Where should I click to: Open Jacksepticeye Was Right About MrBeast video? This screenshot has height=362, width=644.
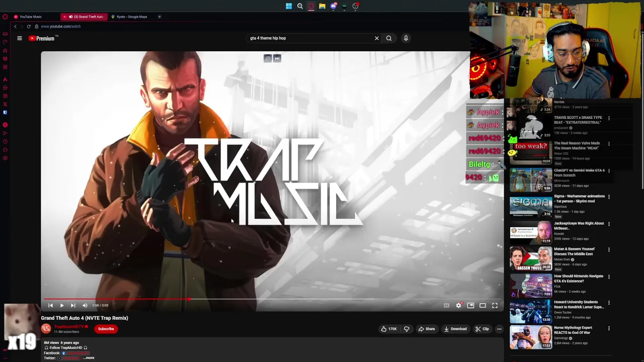pos(579,226)
